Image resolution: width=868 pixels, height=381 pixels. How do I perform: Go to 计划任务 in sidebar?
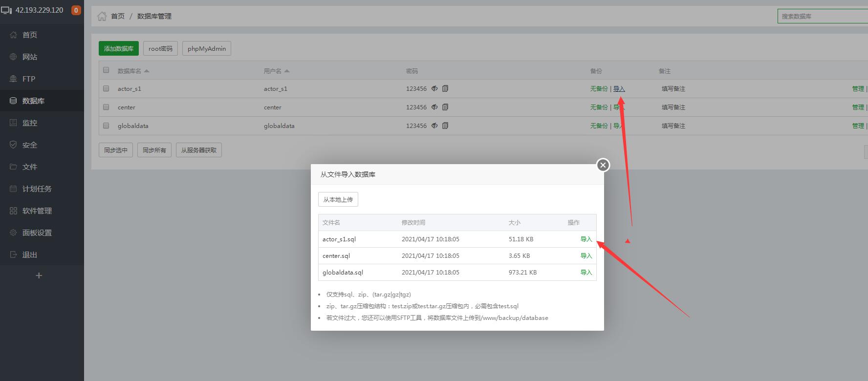tap(37, 189)
